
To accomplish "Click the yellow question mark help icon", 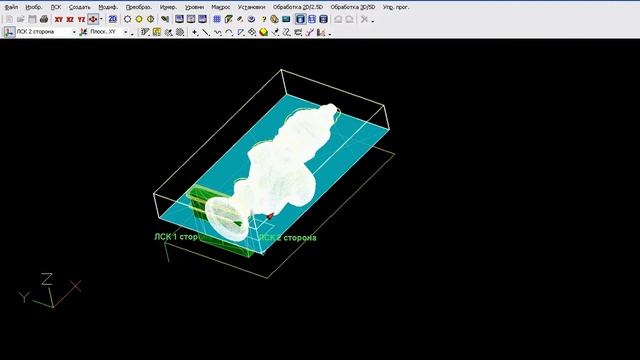I will point(264,19).
